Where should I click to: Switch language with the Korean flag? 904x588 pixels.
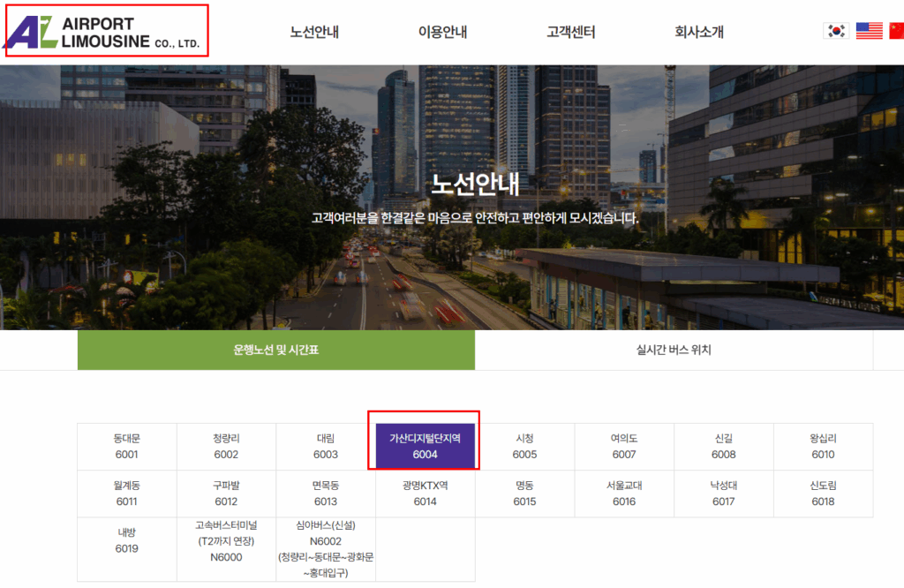836,31
